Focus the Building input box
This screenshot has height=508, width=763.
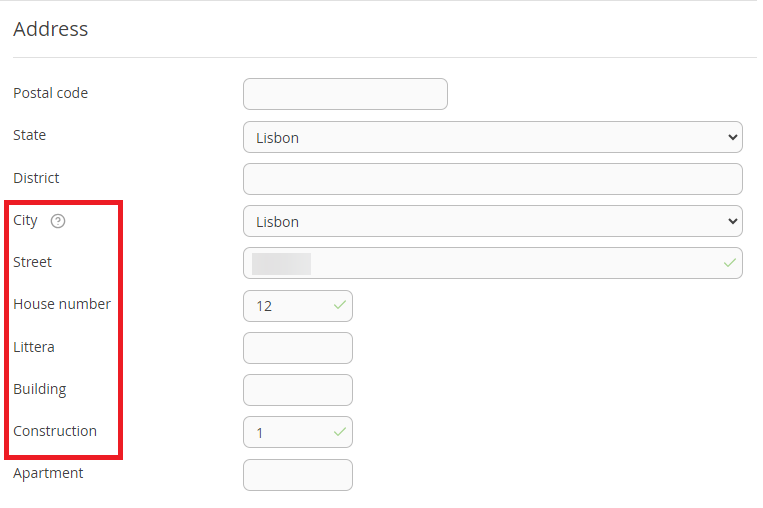pos(298,390)
